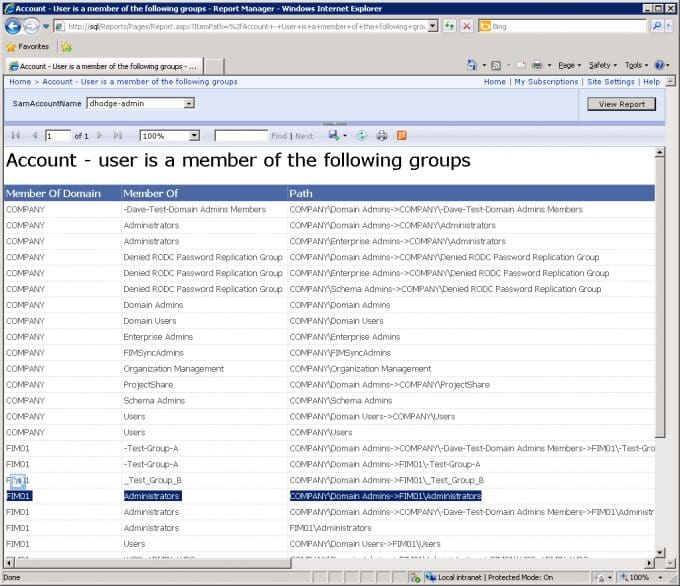Open the status bar zoom level dropdown
This screenshot has width=680, height=586.
tap(661, 577)
